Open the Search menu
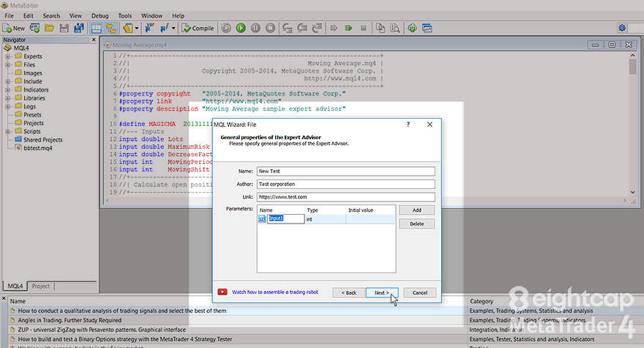Image resolution: width=644 pixels, height=348 pixels. [51, 15]
